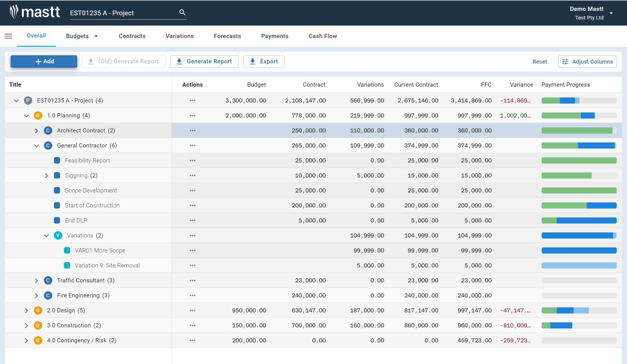Click the Variance column header
This screenshot has width=627, height=364.
click(x=521, y=85)
